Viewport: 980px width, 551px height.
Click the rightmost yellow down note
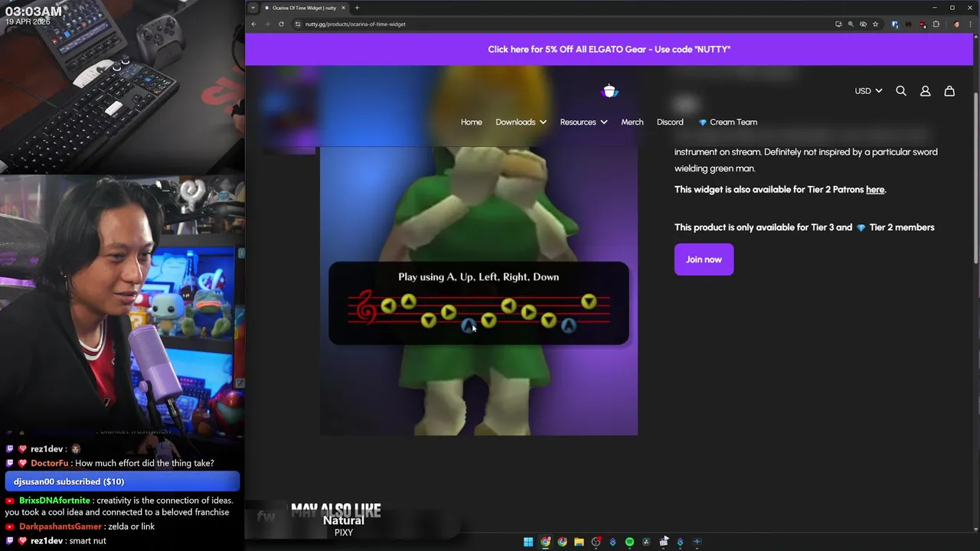[588, 302]
